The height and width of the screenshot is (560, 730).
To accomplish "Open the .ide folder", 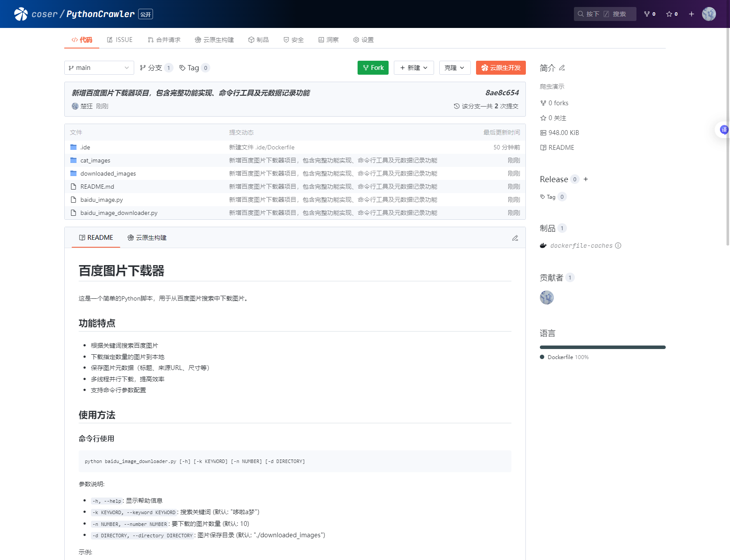I will 85,147.
